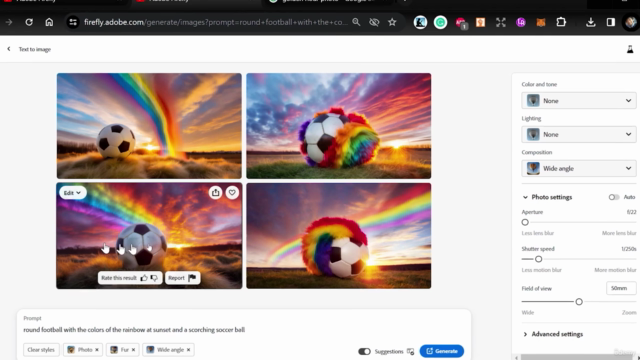Open the Extensions puzzle-piece icon
This screenshot has width=640, height=360.
561,22
